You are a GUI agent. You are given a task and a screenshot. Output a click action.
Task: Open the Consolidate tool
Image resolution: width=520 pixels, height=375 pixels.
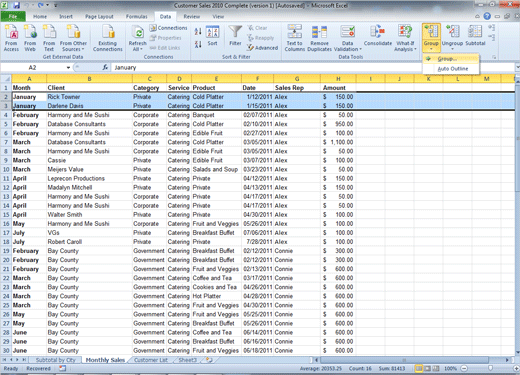pyautogui.click(x=378, y=36)
